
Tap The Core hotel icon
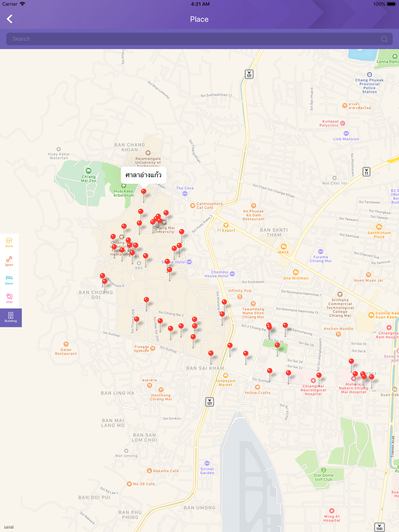[185, 194]
